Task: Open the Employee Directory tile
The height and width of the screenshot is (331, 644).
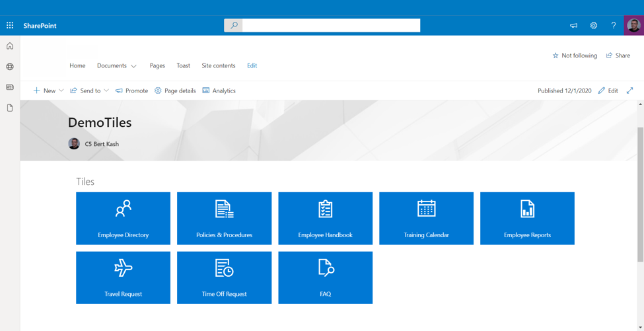Action: (123, 218)
